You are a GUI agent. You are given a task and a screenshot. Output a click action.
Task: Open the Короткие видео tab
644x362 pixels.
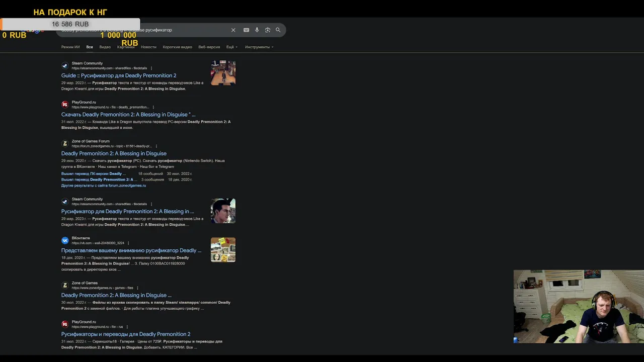(177, 47)
